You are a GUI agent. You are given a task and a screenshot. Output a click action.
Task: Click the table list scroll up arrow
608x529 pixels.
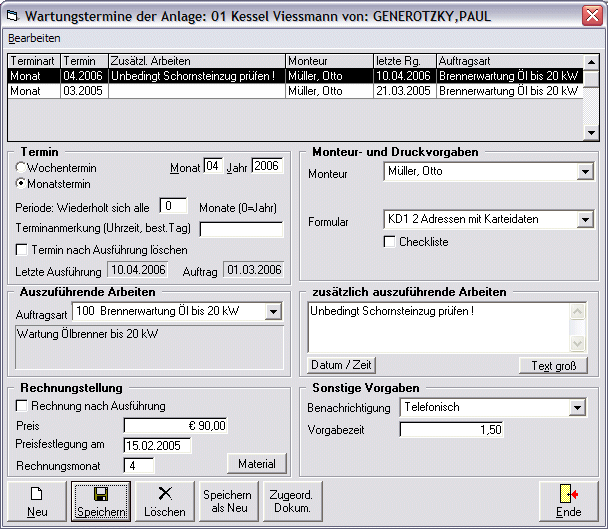tap(591, 62)
